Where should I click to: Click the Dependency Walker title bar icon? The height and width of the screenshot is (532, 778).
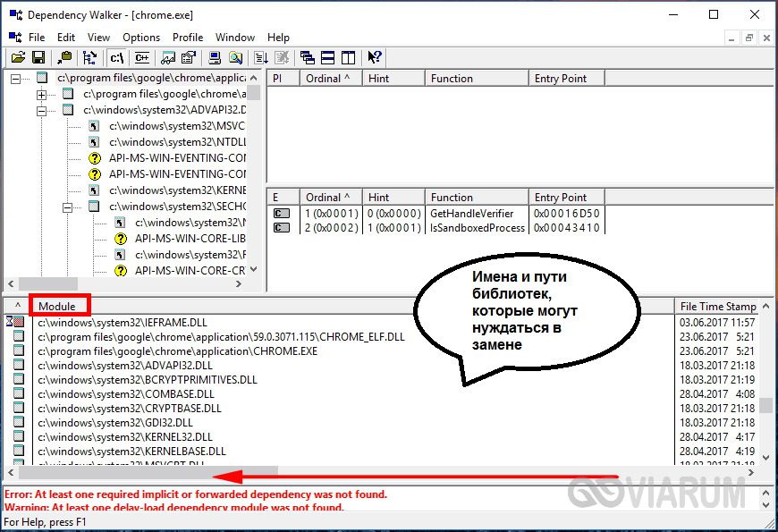click(x=16, y=15)
